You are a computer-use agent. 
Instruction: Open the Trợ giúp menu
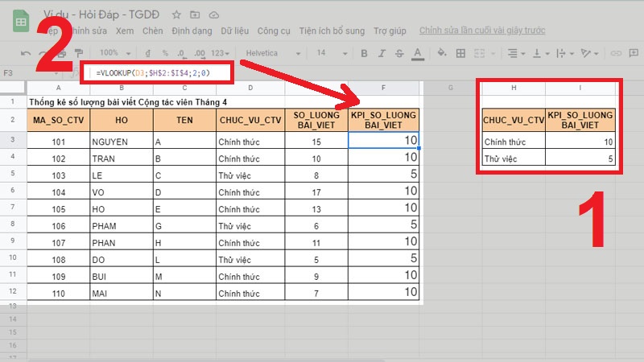coord(389,31)
